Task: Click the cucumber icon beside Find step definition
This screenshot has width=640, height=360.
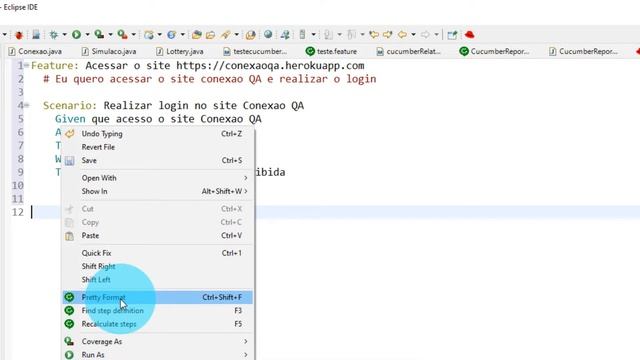Action: pyautogui.click(x=69, y=311)
